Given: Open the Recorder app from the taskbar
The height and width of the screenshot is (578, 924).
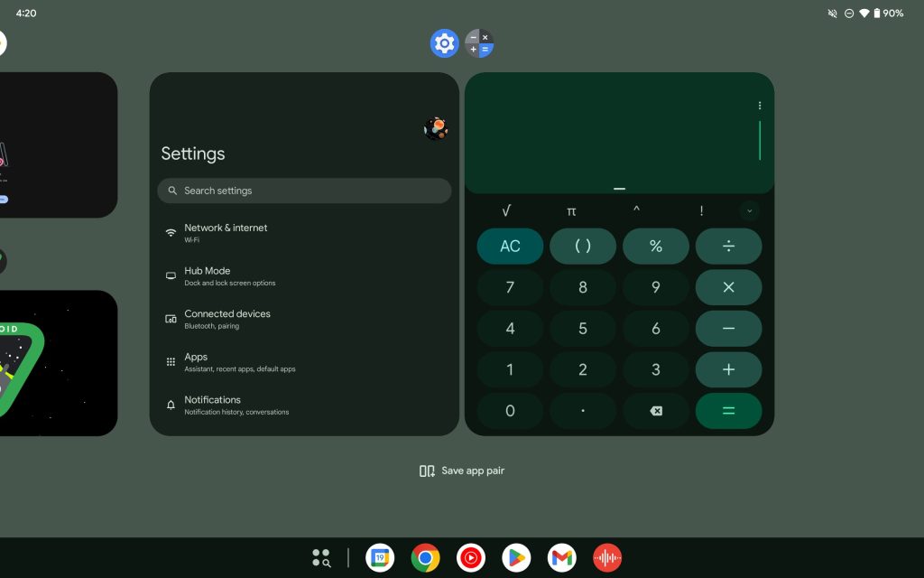Looking at the screenshot, I should tap(607, 558).
